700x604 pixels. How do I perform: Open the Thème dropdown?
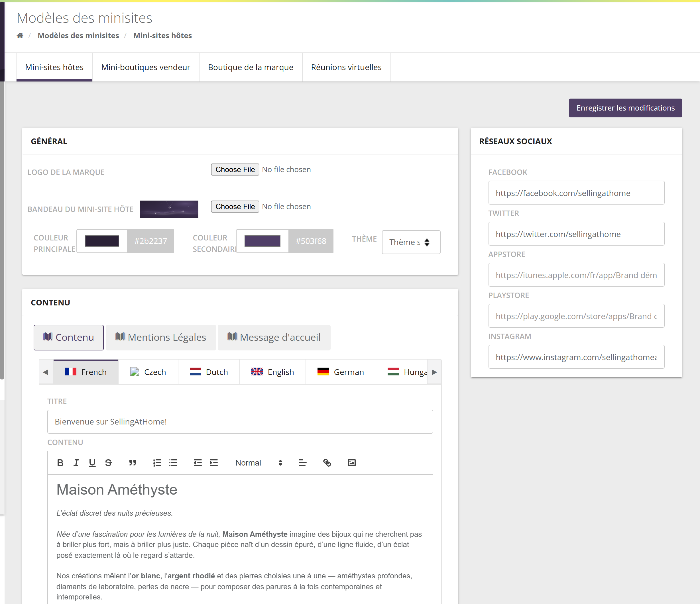[411, 242]
